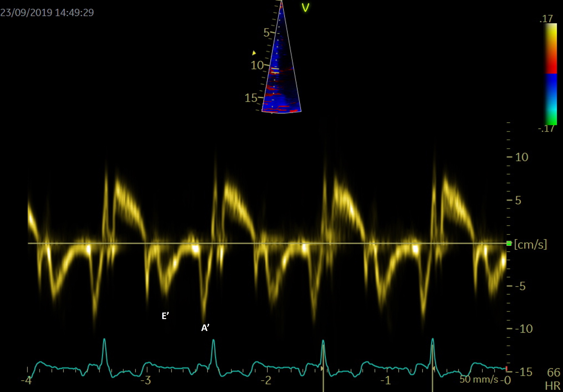Viewport: 563px width, 392px height.
Task: Click the -3 second timeline tick label
Action: (x=146, y=380)
